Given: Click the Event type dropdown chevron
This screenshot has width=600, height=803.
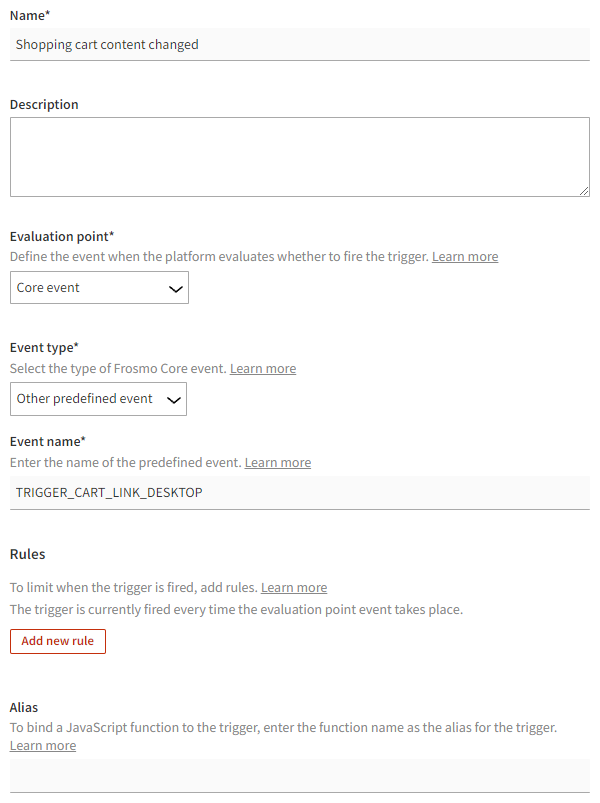Looking at the screenshot, I should 173,399.
